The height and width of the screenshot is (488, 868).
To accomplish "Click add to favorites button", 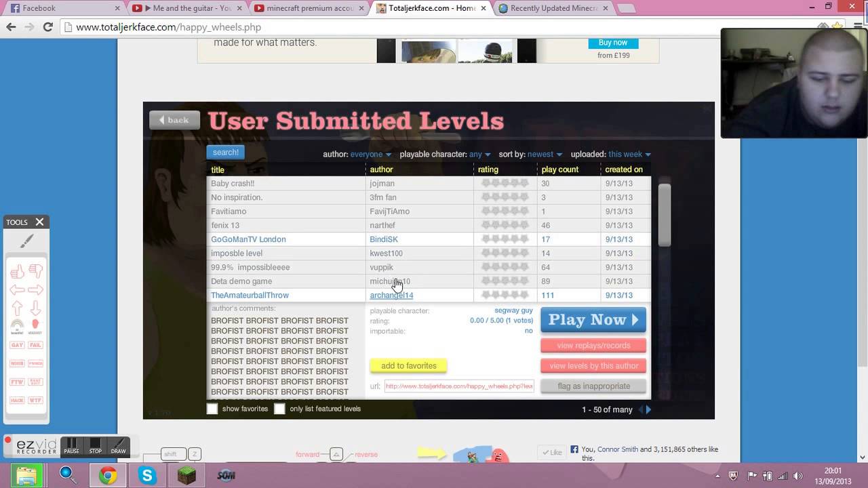I will click(x=408, y=366).
